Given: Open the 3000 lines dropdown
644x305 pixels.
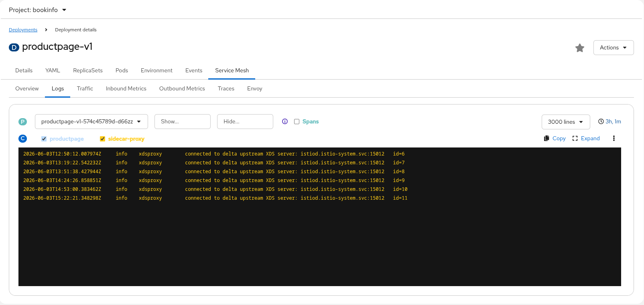Looking at the screenshot, I should 566,122.
